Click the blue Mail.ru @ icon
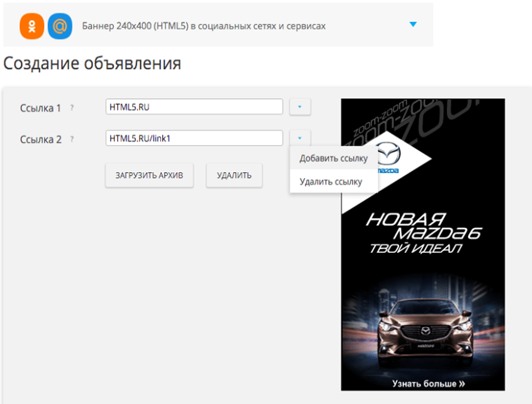 60,26
